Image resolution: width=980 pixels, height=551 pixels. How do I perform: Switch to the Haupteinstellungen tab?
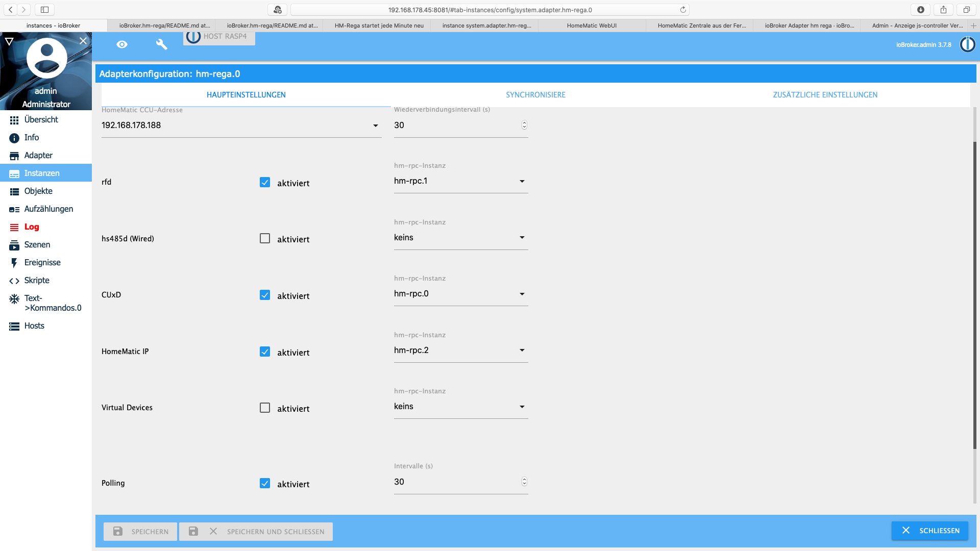click(x=246, y=95)
